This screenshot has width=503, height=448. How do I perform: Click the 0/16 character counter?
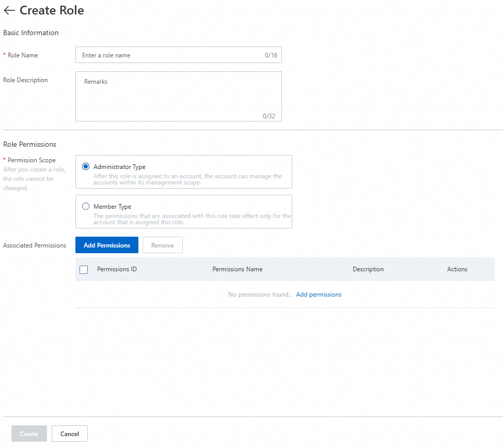coord(271,55)
